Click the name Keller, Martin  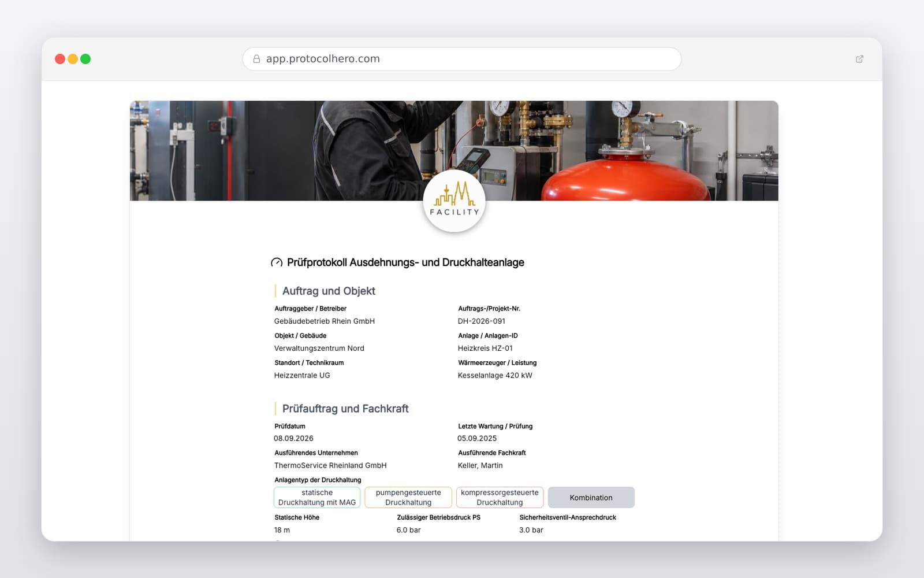480,466
